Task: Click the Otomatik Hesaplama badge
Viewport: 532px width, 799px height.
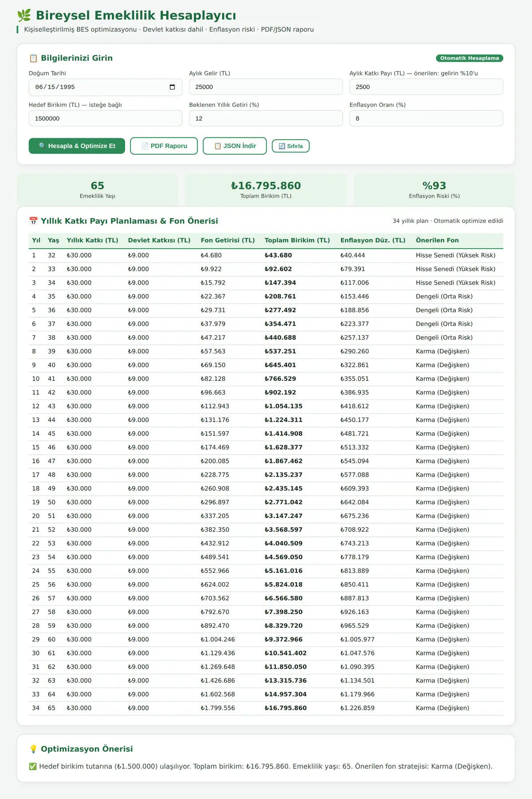Action: click(469, 58)
